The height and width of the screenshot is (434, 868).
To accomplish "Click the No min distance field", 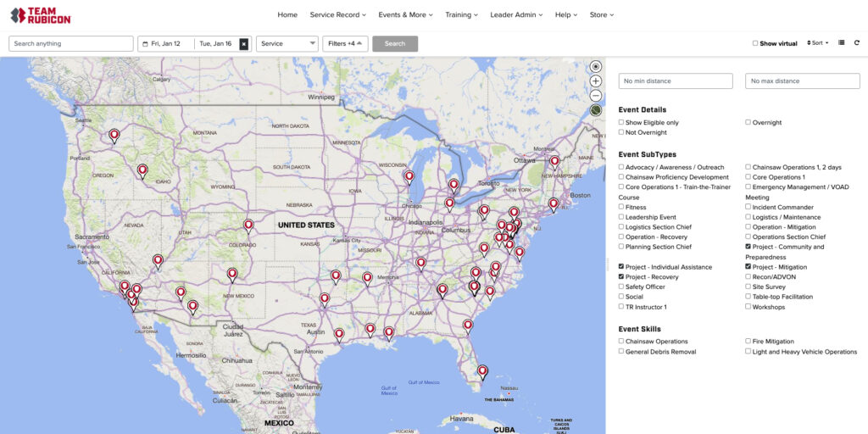I will (x=675, y=81).
